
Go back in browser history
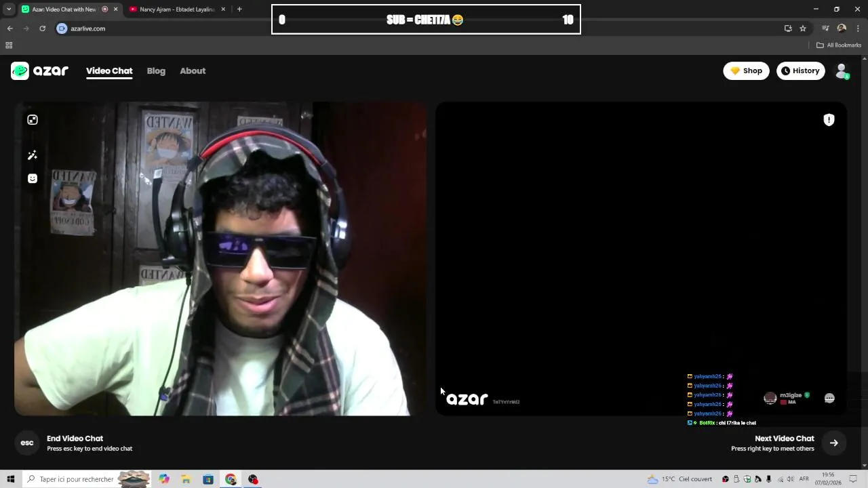[x=9, y=28]
